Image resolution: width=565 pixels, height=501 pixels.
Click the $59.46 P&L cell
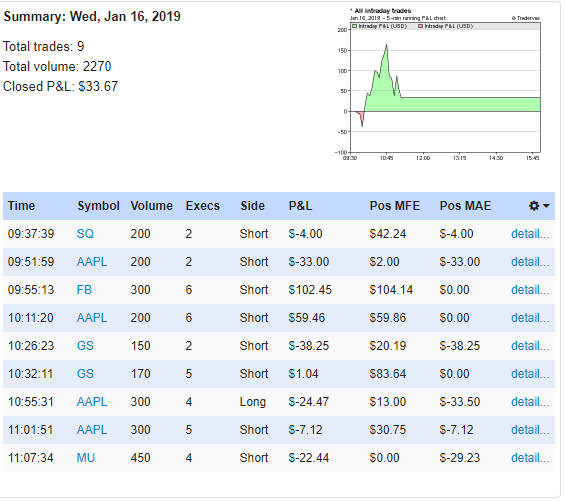307,318
